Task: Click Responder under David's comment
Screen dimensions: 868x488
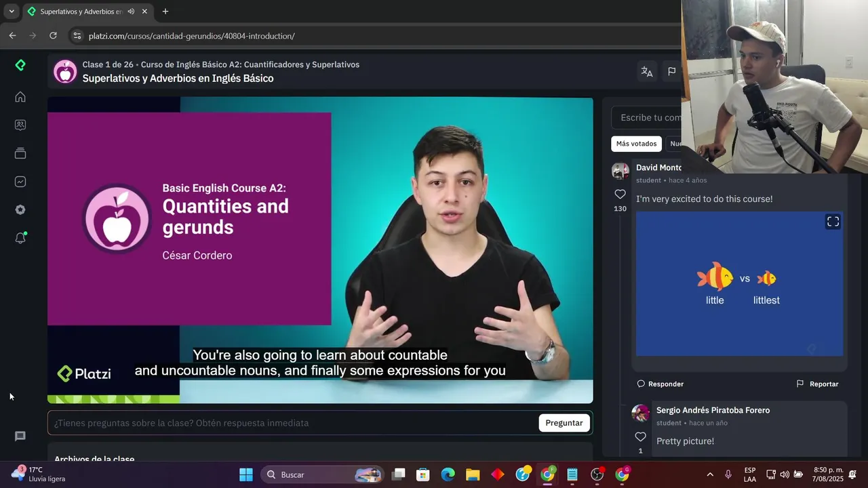Action: tap(660, 384)
